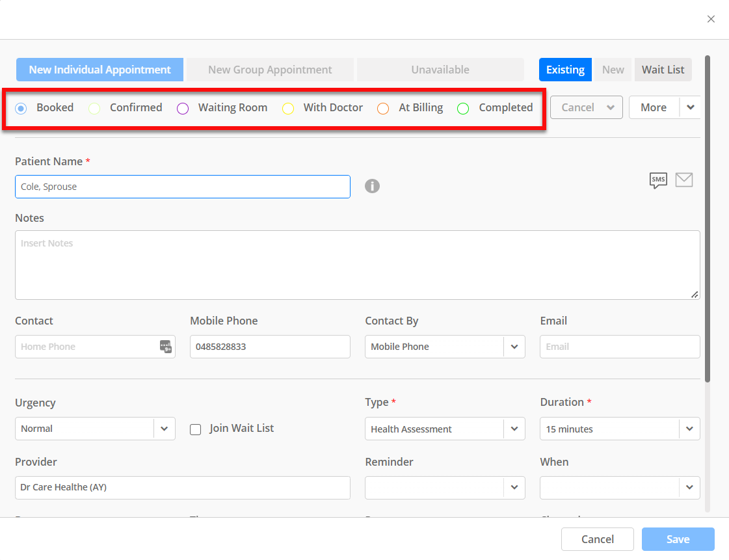Enable the Join Wait List checkbox
729x560 pixels.
pyautogui.click(x=195, y=429)
